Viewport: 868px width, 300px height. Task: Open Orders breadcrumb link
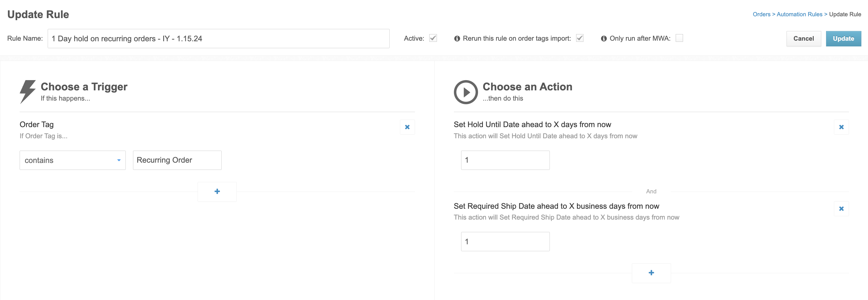pyautogui.click(x=762, y=14)
